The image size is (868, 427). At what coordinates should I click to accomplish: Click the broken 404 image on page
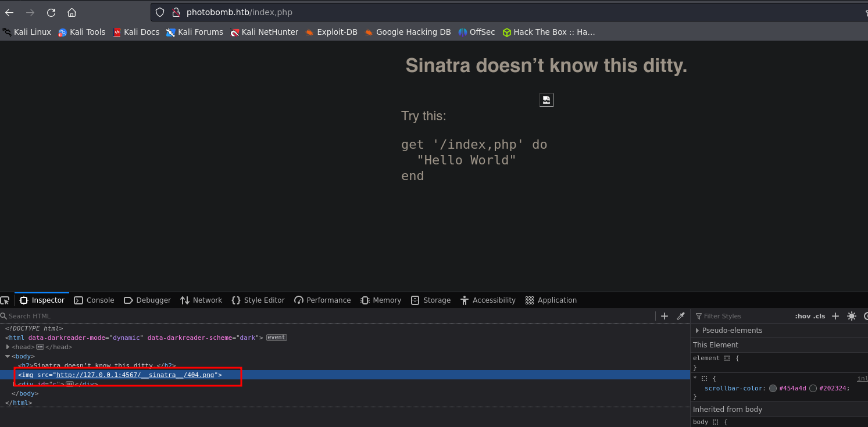click(546, 100)
